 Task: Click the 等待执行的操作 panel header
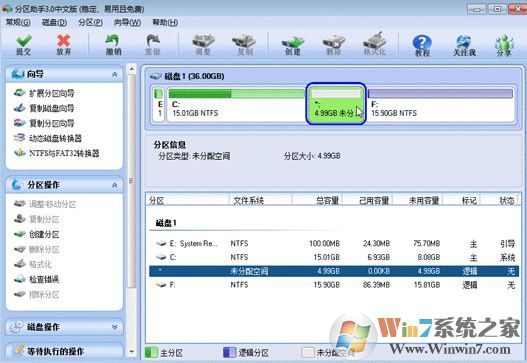(64, 351)
